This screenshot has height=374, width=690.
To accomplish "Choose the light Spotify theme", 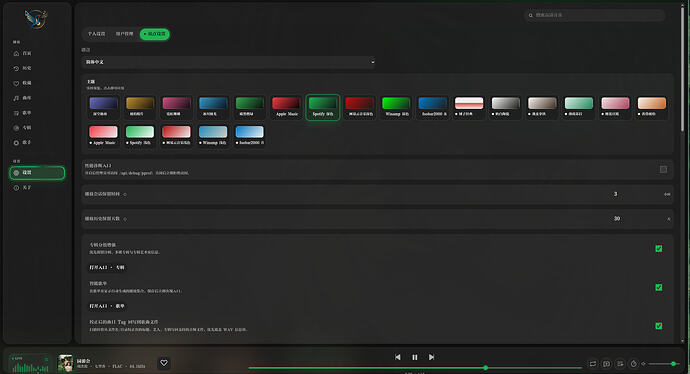I will 140,136.
